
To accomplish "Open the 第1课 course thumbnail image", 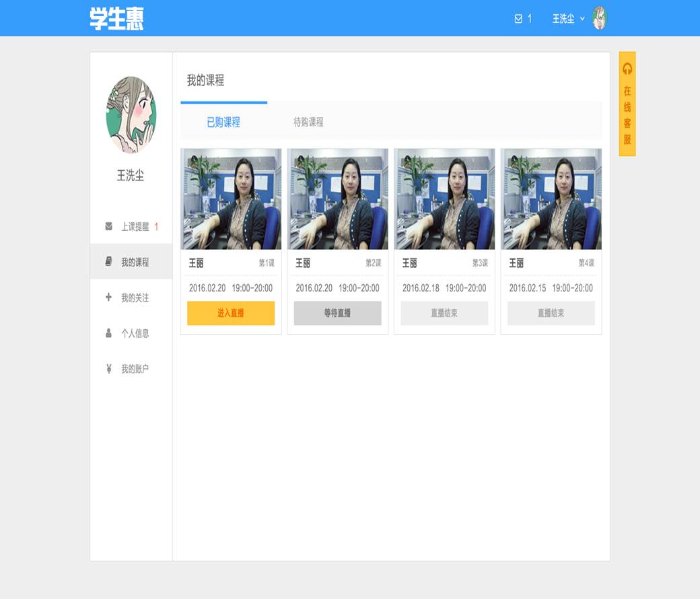I will [231, 199].
